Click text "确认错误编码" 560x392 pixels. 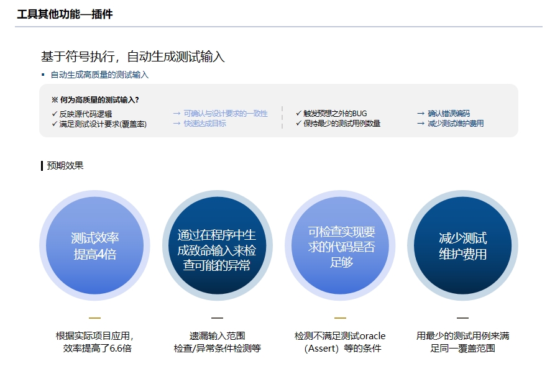pyautogui.click(x=449, y=114)
